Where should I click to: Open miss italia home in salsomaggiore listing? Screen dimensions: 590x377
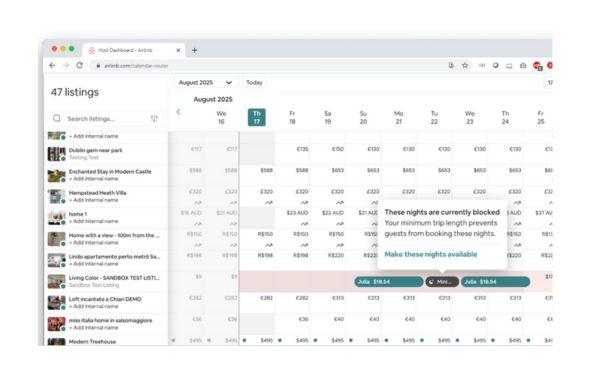(x=110, y=321)
